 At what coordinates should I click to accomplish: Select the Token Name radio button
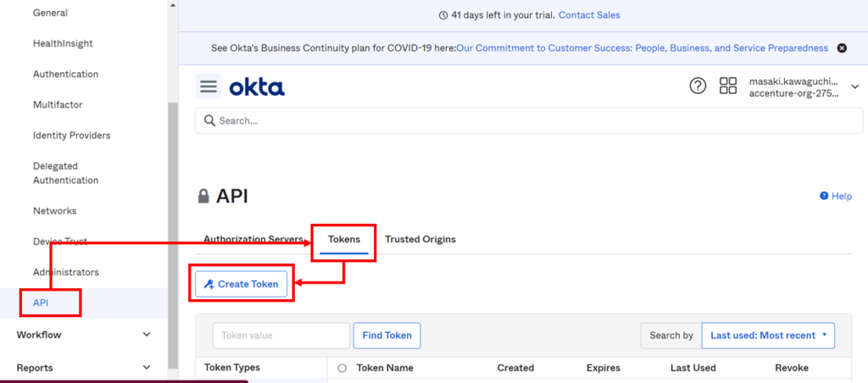click(x=342, y=369)
